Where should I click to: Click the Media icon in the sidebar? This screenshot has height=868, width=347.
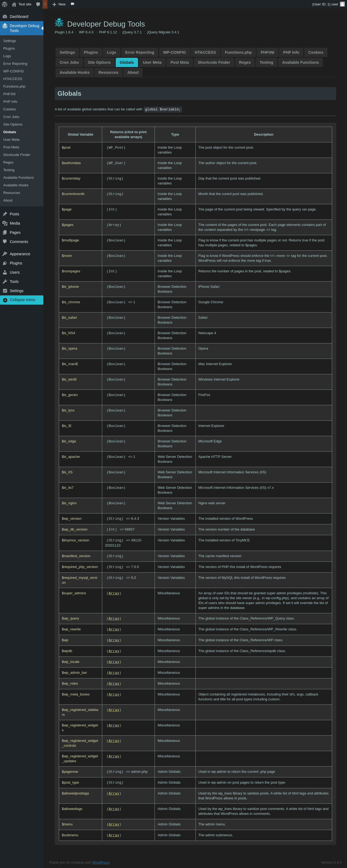click(x=5, y=223)
